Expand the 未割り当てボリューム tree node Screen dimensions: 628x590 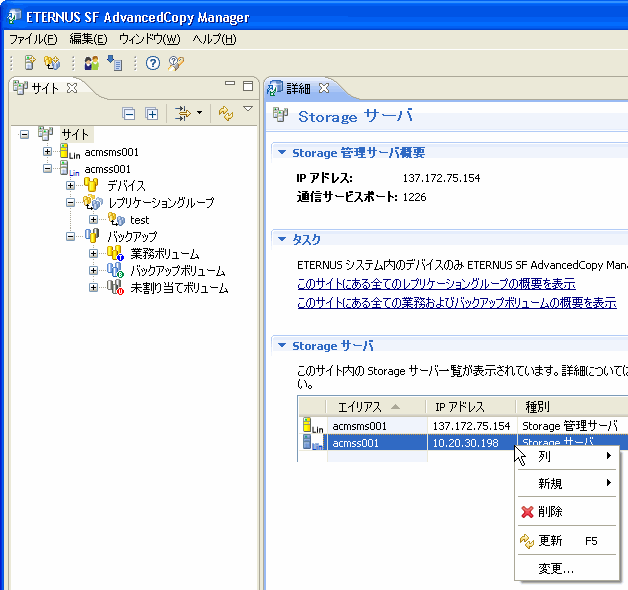93,288
